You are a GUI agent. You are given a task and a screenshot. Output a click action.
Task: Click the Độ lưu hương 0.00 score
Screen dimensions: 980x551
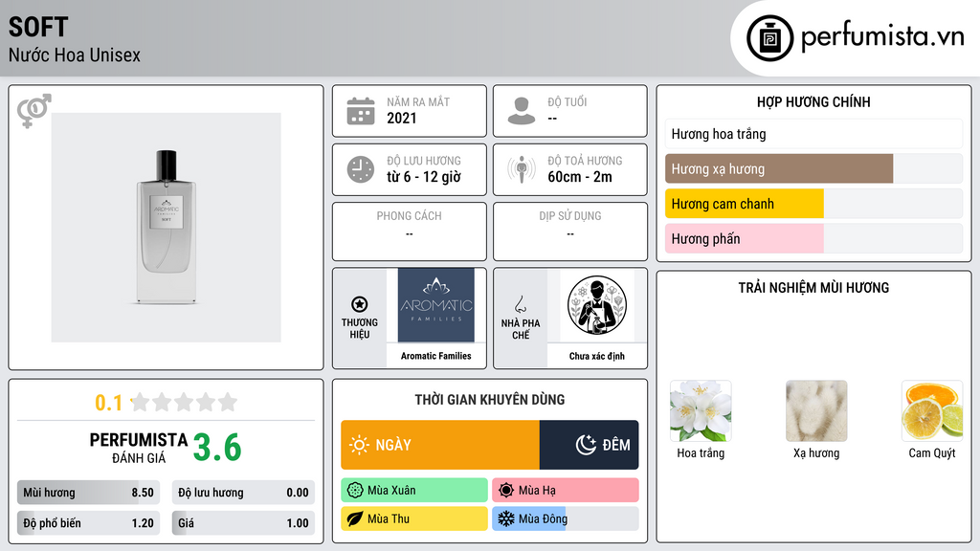243,493
